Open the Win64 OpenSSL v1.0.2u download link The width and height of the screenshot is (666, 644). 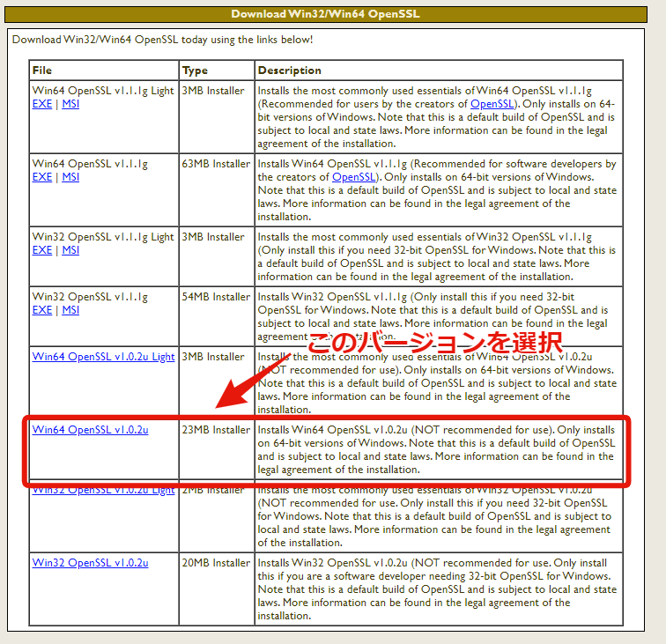(90, 429)
